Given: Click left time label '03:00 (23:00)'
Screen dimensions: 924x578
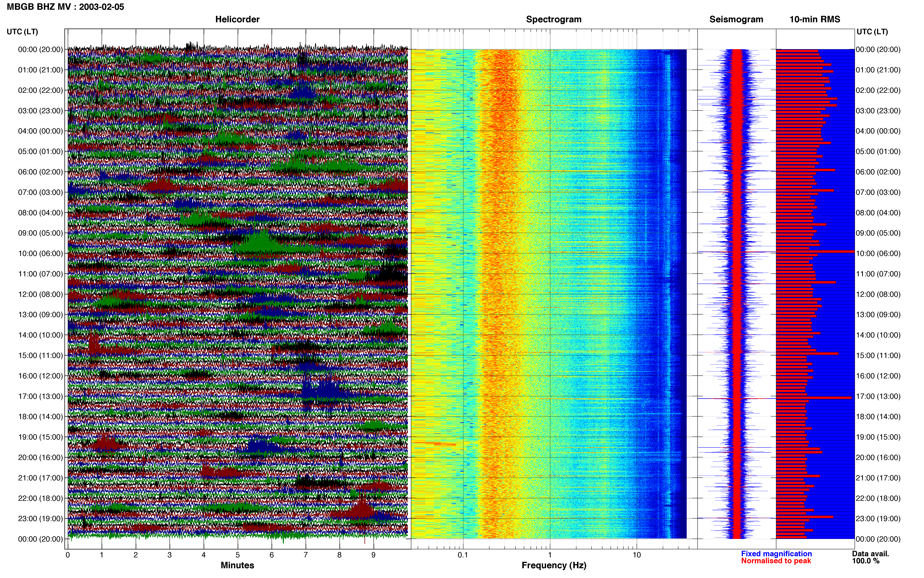Looking at the screenshot, I should 41,111.
